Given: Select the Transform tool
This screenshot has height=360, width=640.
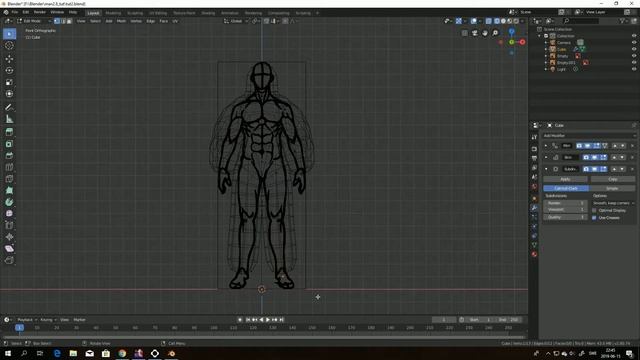Looking at the screenshot, I should tap(9, 94).
